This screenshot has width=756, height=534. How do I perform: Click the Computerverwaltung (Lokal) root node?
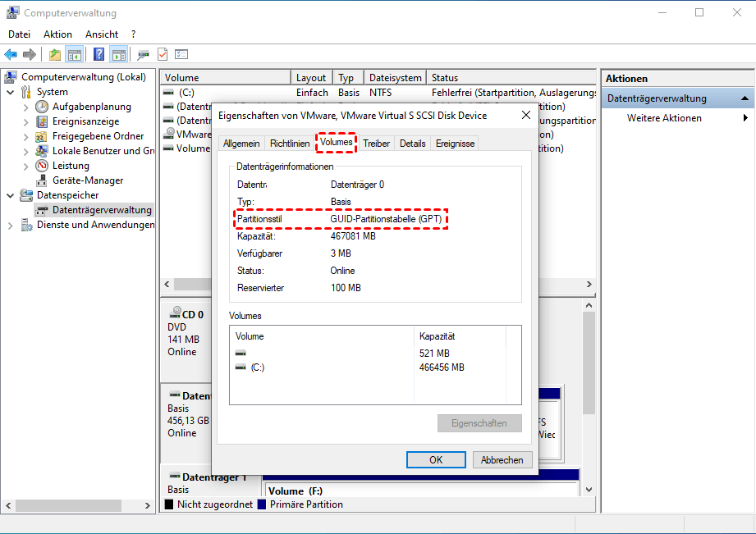point(84,77)
